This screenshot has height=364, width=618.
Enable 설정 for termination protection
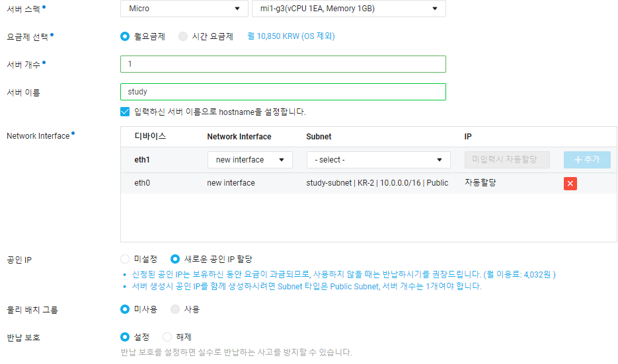click(125, 337)
